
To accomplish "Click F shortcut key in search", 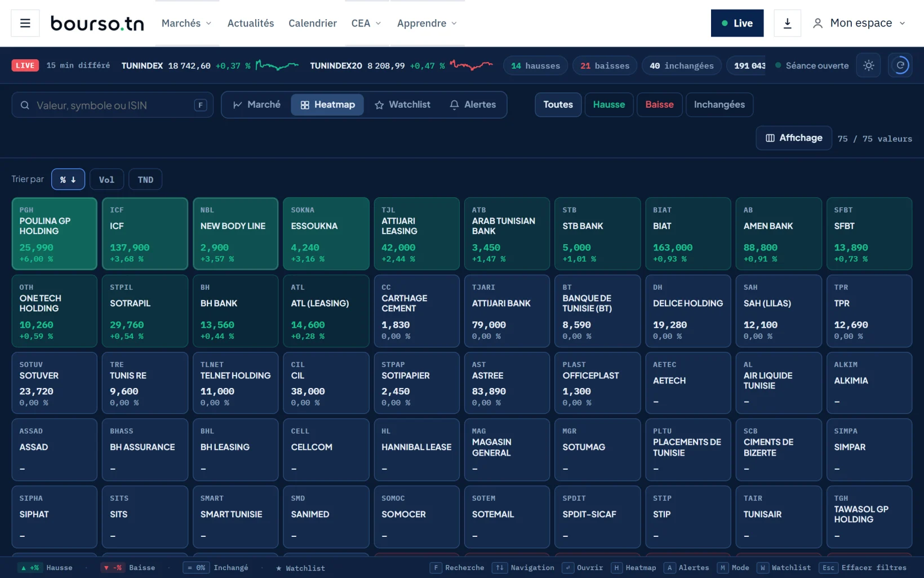I will (200, 105).
